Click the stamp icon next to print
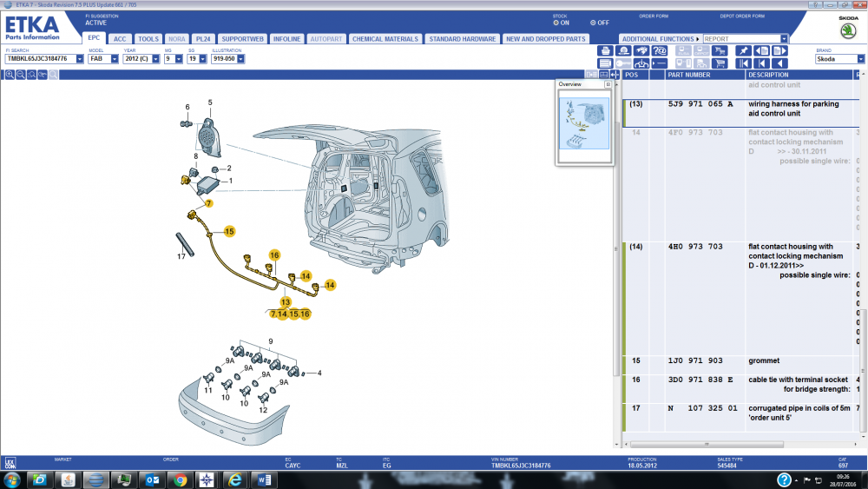868x489 pixels. click(623, 50)
